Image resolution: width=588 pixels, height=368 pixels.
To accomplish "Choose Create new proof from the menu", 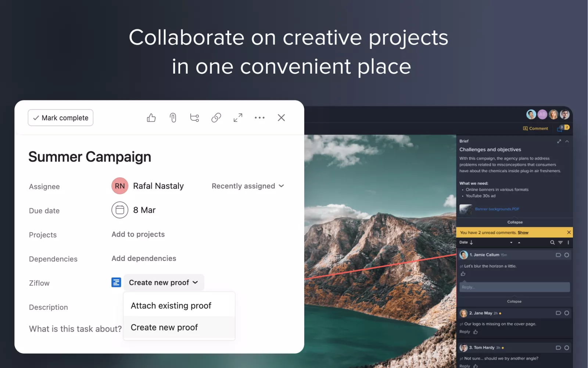I will point(164,328).
